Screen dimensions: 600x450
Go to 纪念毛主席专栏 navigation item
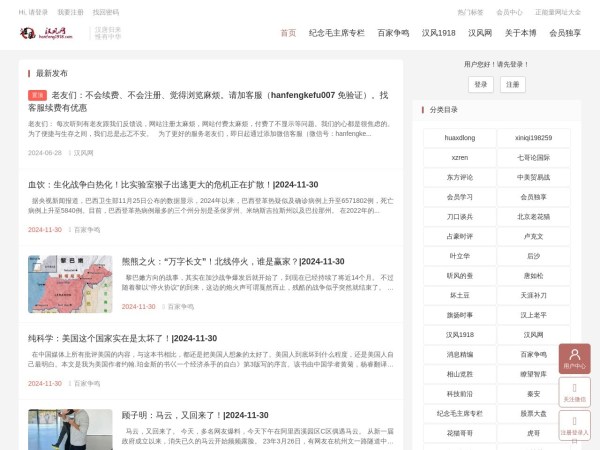[337, 33]
